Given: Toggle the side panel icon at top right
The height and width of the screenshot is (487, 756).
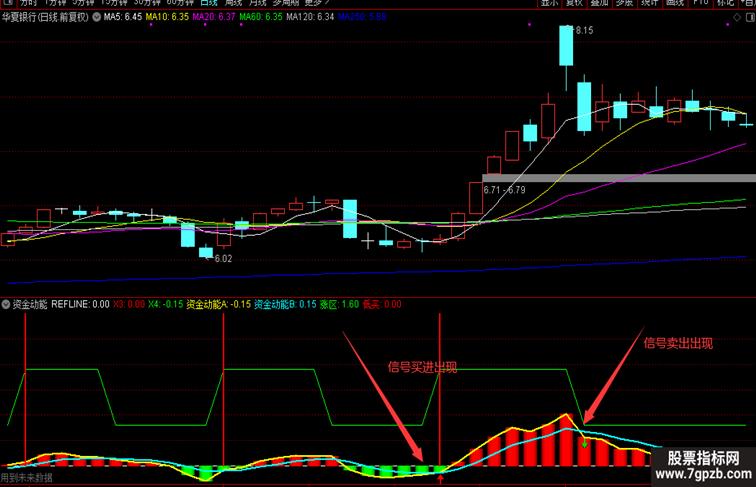Looking at the screenshot, I should (750, 17).
